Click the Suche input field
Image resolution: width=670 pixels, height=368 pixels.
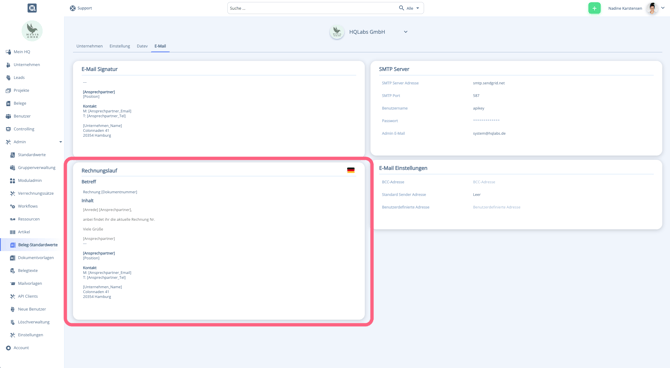(313, 8)
